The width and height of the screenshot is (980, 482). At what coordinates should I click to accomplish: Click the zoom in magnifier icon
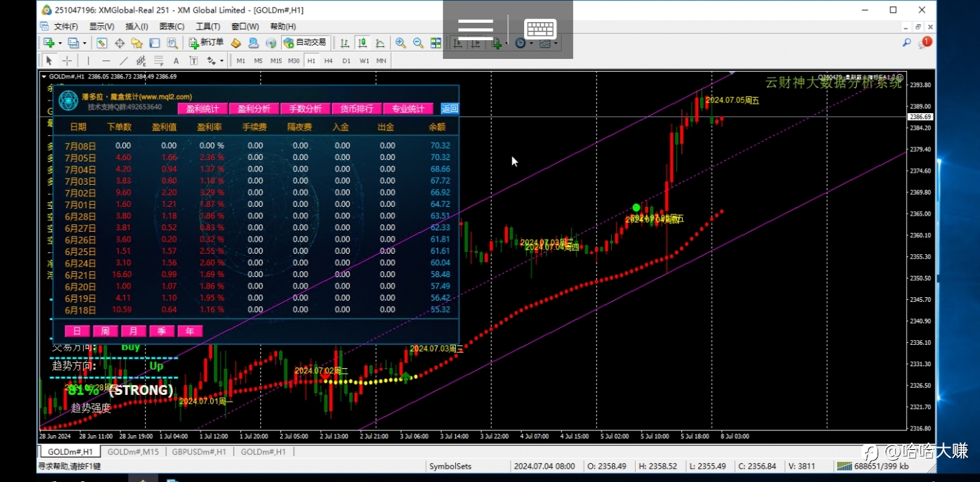[400, 43]
